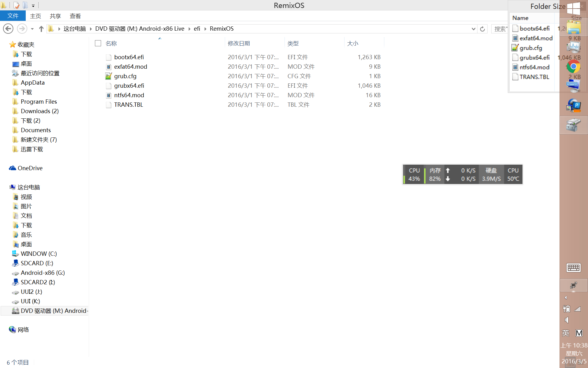Open the 文件 menu tab

pyautogui.click(x=13, y=16)
